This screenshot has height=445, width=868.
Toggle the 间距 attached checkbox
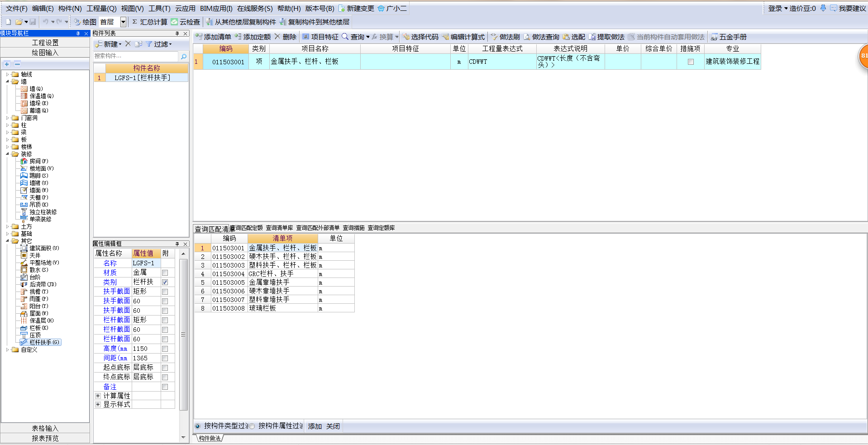pyautogui.click(x=165, y=358)
